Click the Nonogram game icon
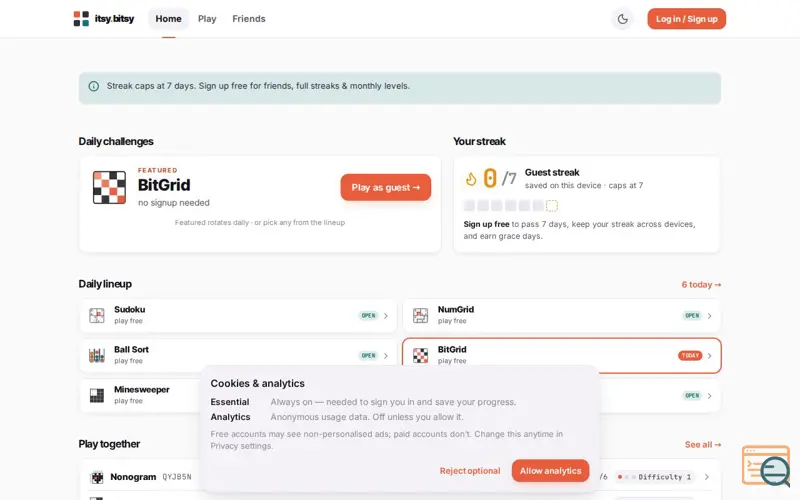Screen dimensions: 800x500 coord(97,477)
